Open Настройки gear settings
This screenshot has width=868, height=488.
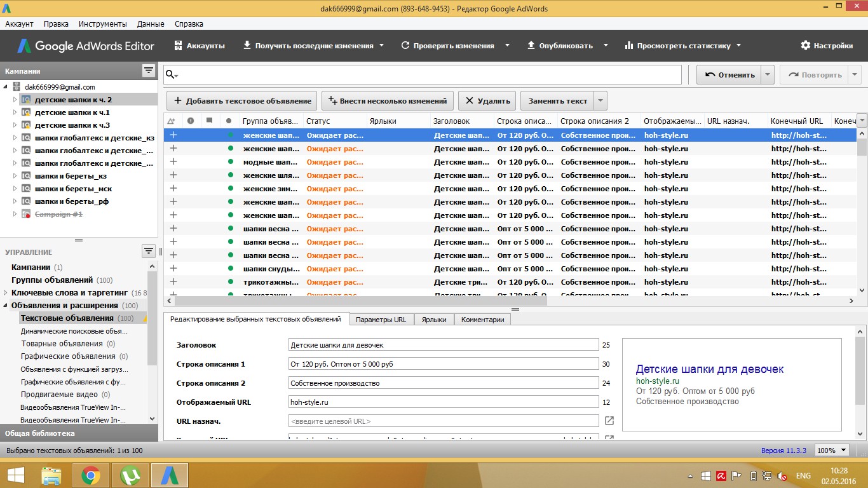click(x=827, y=46)
